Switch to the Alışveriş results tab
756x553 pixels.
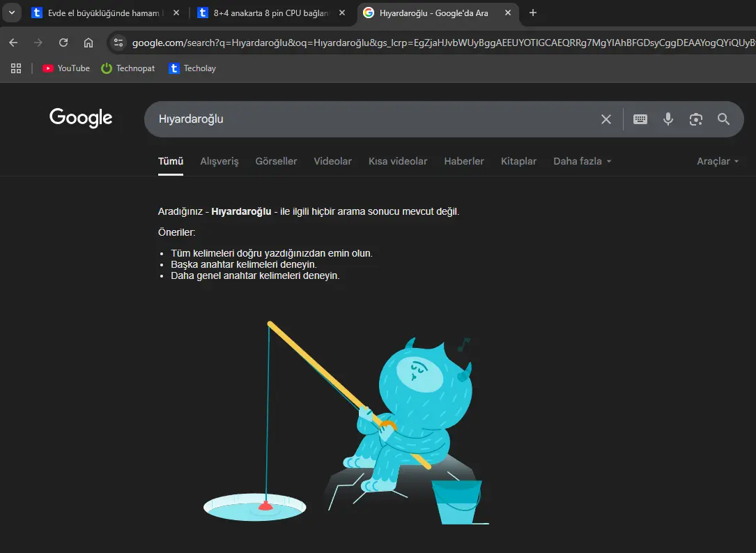coord(219,162)
